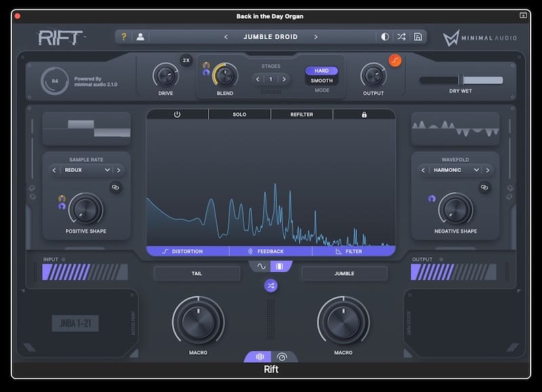This screenshot has width=542, height=392.
Task: Click the JUMBLE macro label button
Action: [x=344, y=274]
